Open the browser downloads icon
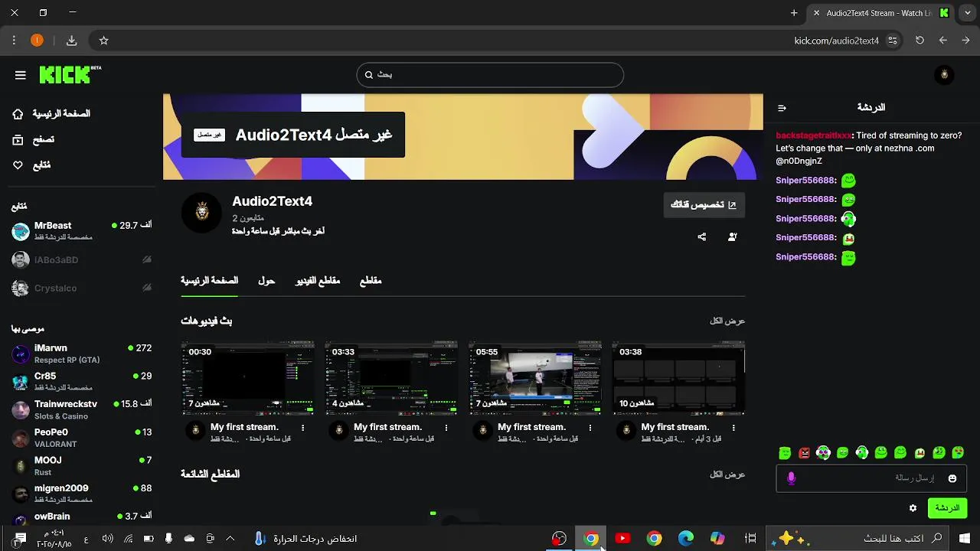 click(71, 41)
